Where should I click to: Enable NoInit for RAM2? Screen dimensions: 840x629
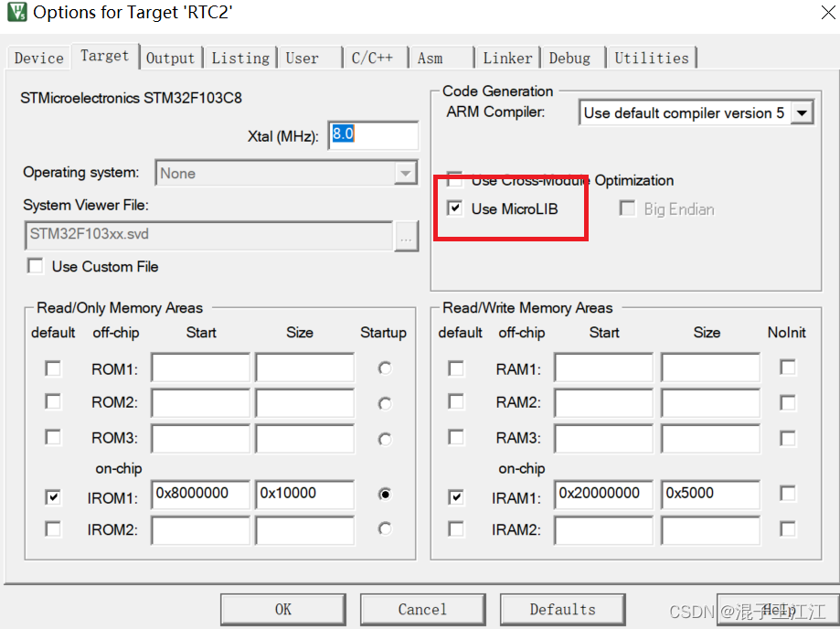(x=788, y=402)
